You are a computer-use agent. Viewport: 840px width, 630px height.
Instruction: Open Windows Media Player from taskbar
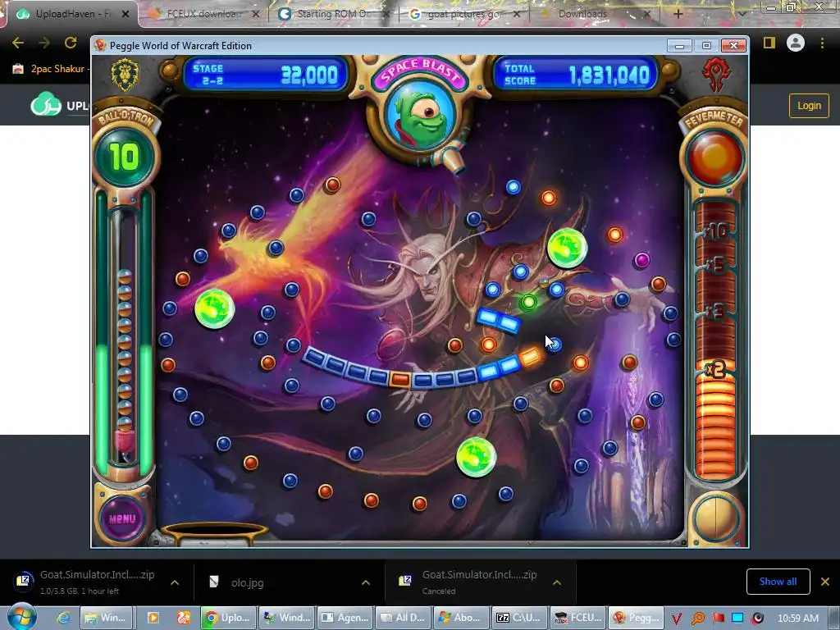[153, 618]
